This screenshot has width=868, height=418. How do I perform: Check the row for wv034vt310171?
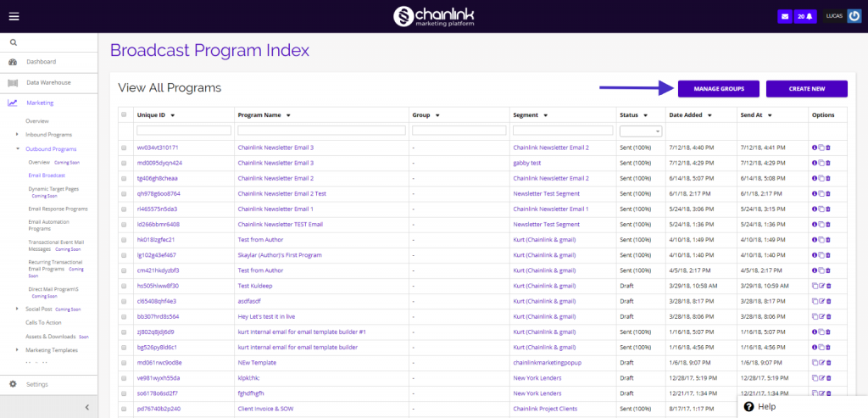click(124, 148)
